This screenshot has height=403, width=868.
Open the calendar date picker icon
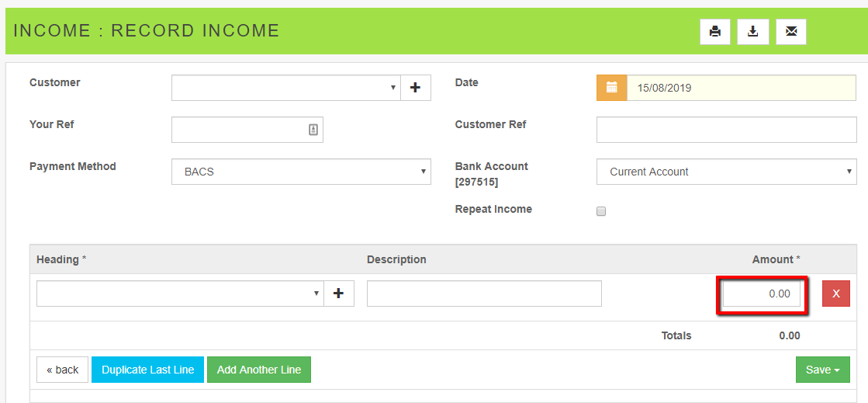611,88
